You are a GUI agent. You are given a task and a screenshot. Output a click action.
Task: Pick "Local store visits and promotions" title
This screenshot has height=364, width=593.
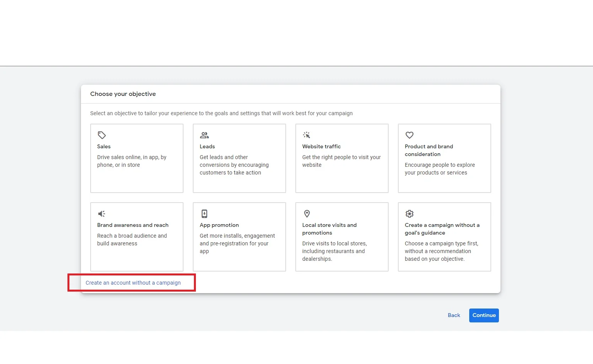(329, 229)
